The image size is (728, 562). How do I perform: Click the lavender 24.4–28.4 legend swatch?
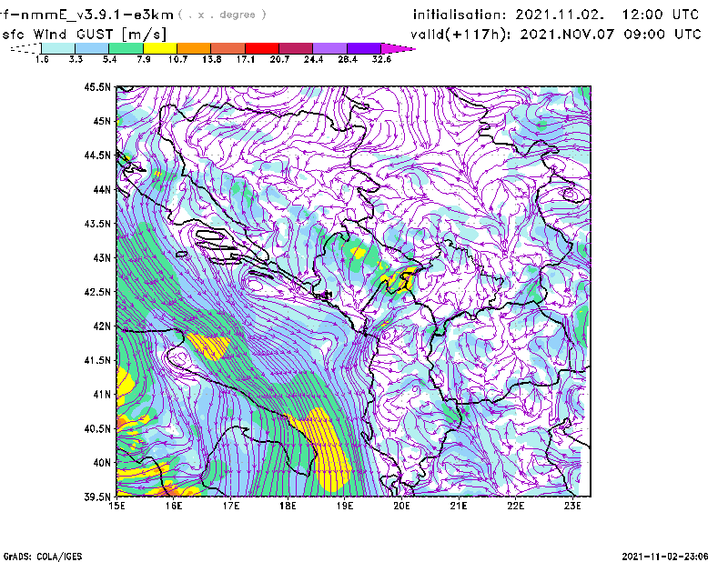329,48
